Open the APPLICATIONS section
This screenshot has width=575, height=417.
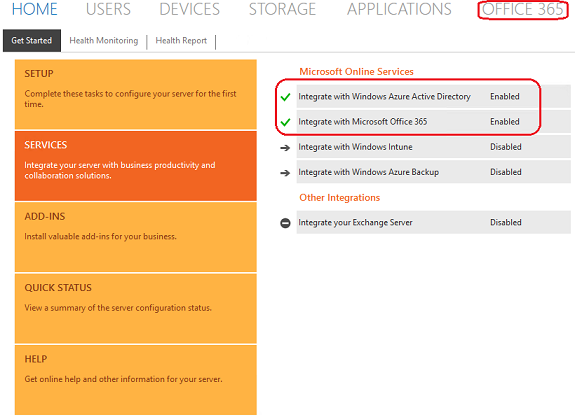pos(399,9)
